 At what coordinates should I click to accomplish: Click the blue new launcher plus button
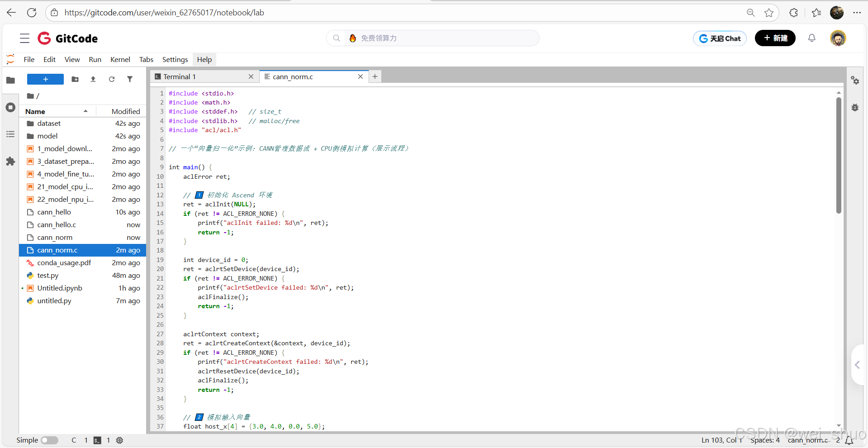[x=45, y=79]
